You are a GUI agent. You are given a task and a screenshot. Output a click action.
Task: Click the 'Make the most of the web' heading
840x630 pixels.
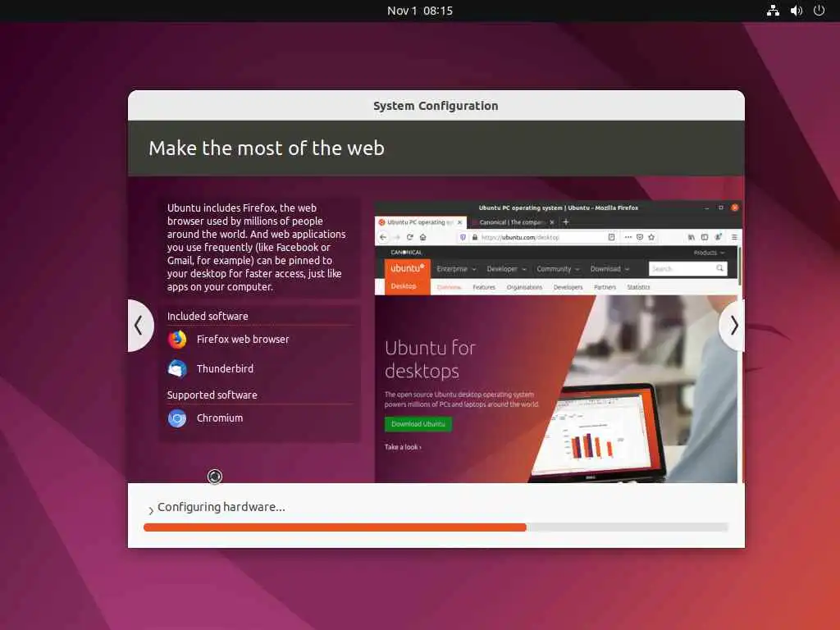(267, 148)
